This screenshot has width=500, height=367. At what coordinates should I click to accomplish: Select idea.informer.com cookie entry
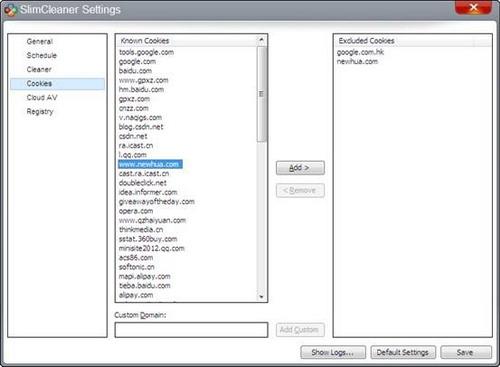(x=148, y=192)
